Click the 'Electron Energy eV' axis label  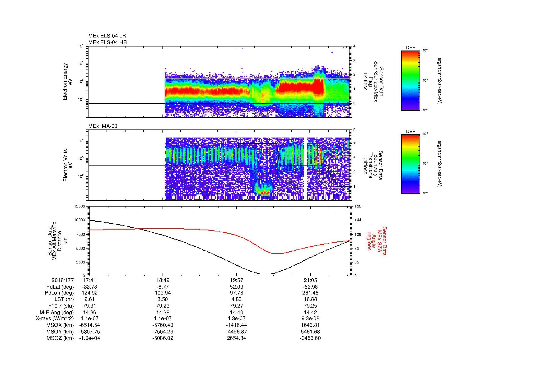tap(68, 82)
